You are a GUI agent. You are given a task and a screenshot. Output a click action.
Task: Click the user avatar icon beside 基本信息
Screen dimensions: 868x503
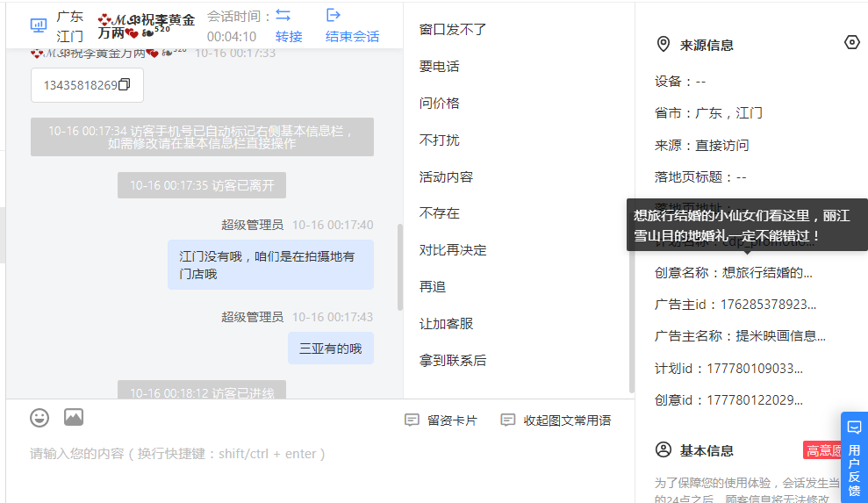click(664, 449)
